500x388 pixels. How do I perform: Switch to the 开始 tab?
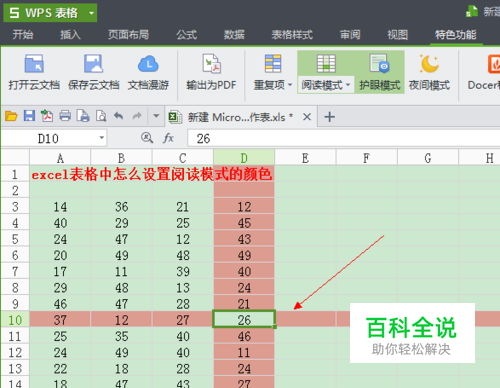(x=23, y=35)
